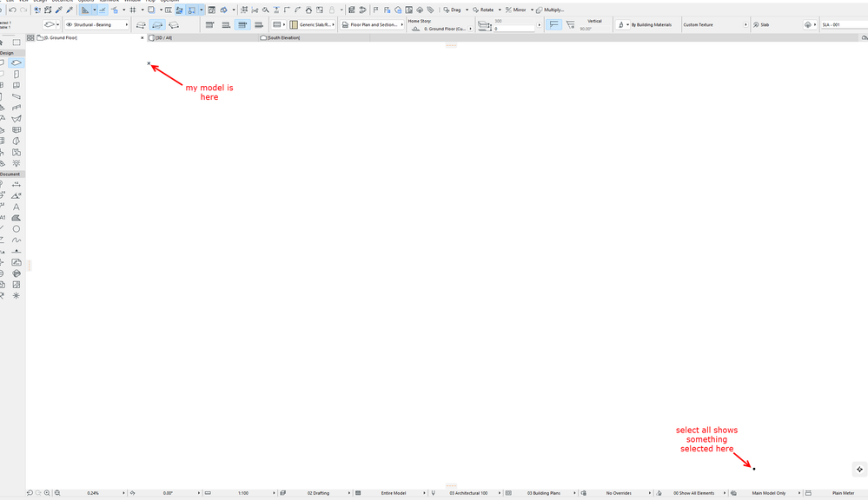Expand the Custom Texture arrow

[745, 25]
